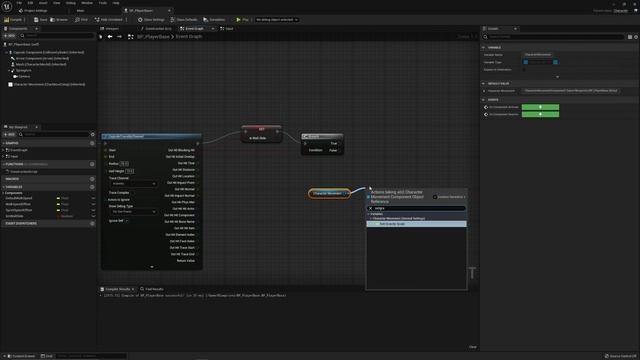The image size is (640, 360).
Task: Click the Components panel search field
Action: pos(57,36)
